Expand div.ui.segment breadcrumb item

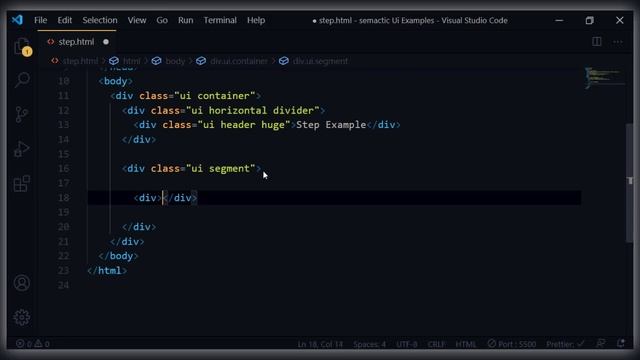[x=320, y=61]
